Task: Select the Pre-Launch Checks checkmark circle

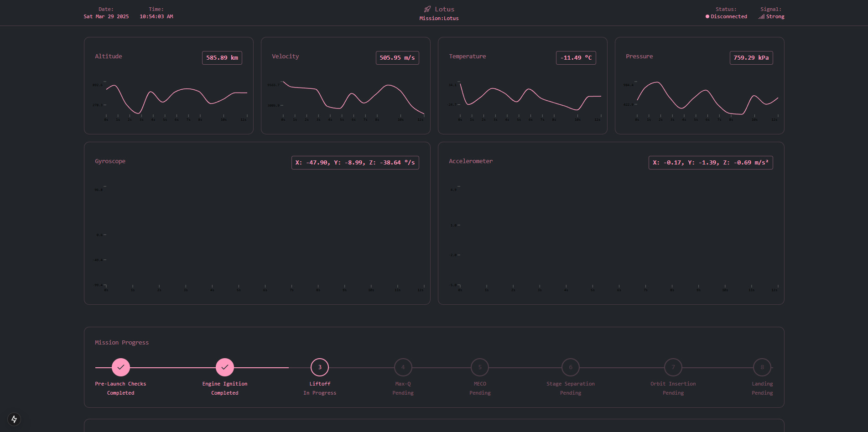Action: point(121,367)
